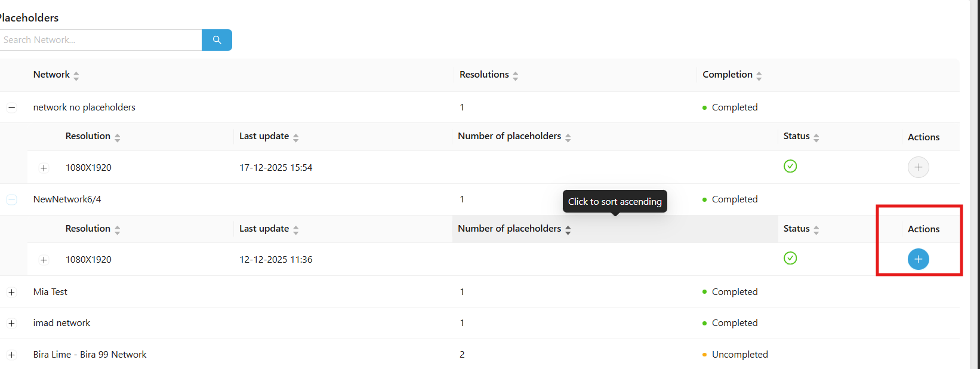Expand the Mia Test network row
The height and width of the screenshot is (369, 980).
[11, 292]
